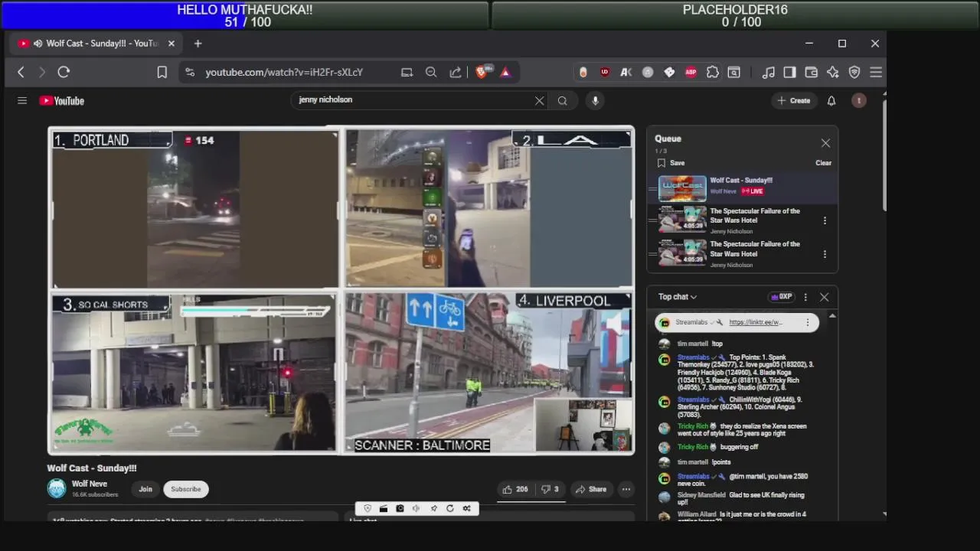Click clapperboard icon in floating toolbar
980x551 pixels.
(x=384, y=508)
